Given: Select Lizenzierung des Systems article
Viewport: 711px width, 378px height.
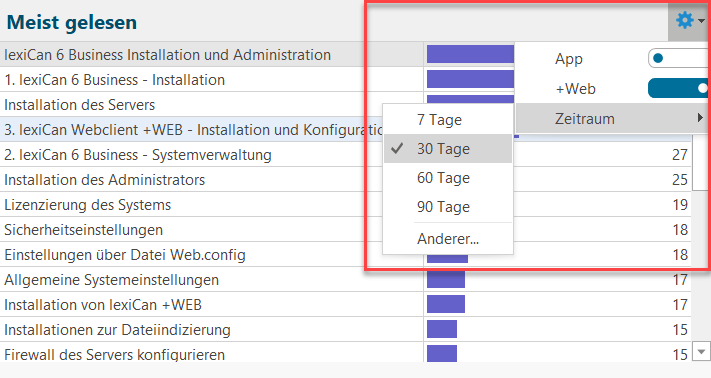Looking at the screenshot, I should pos(88,205).
